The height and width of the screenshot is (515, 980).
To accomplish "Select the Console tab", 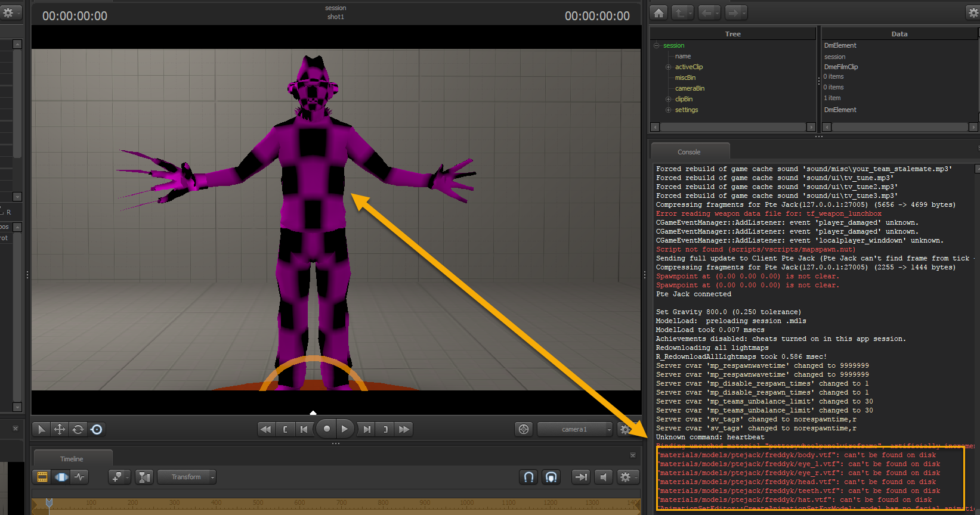I will 690,152.
